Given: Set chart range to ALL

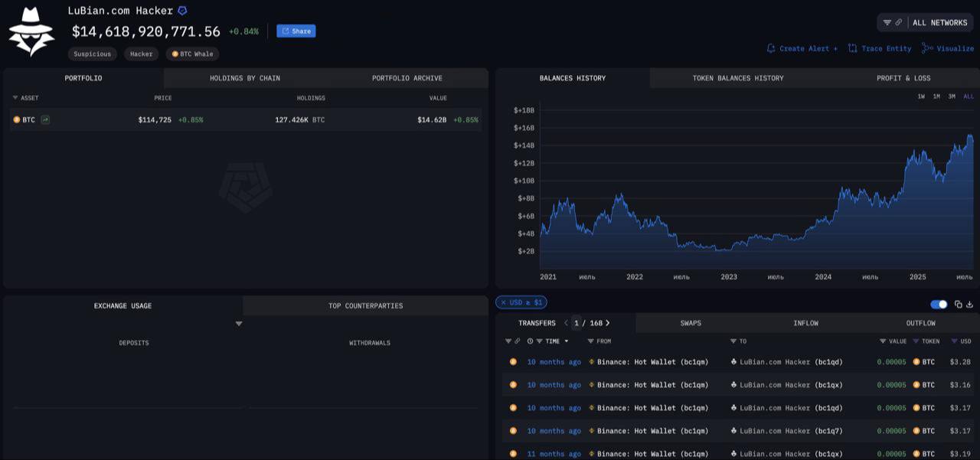Looking at the screenshot, I should (969, 96).
